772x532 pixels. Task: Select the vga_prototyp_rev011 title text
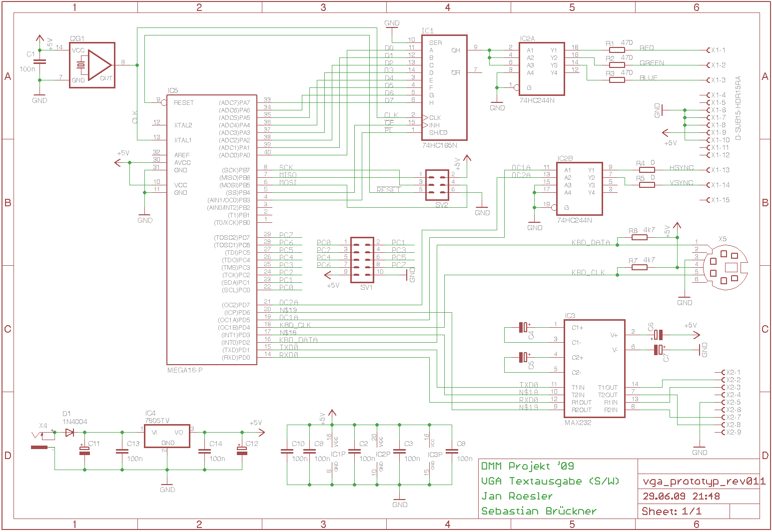tap(703, 482)
